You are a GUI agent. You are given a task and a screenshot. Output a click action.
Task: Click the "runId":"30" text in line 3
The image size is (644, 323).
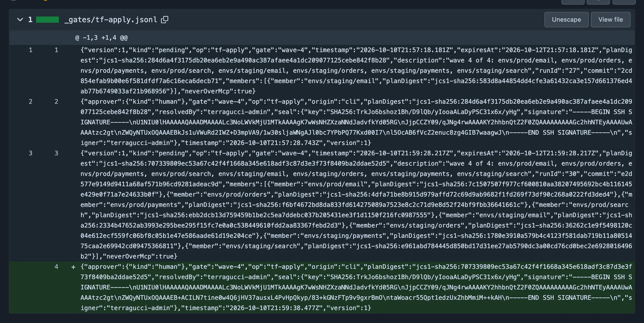pos(558,174)
